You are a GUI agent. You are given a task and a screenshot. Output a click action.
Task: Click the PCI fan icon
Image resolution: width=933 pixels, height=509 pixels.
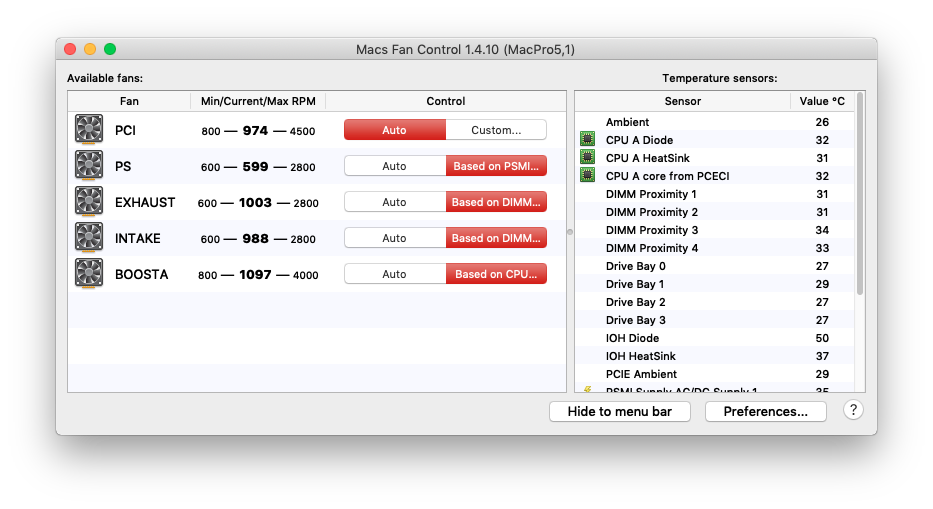[x=89, y=129]
